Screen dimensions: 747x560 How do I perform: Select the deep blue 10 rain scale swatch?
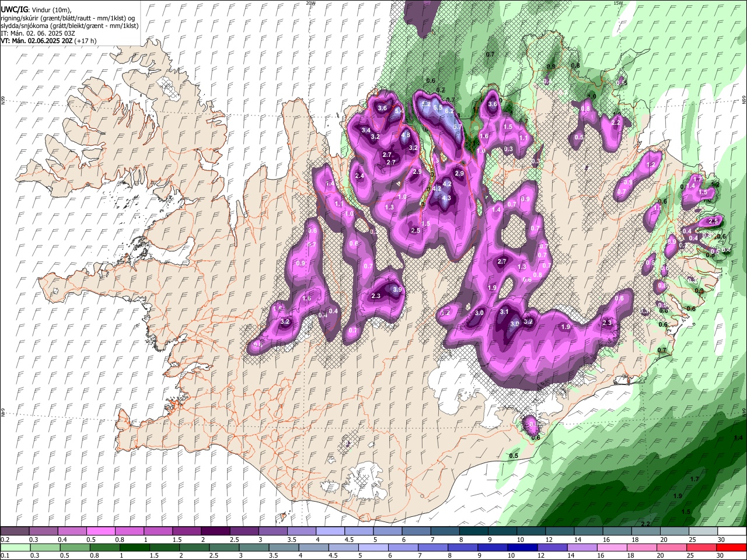(x=522, y=548)
